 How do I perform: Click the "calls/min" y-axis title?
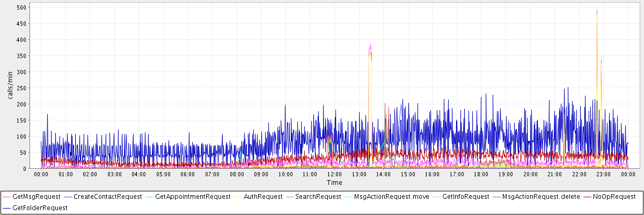[x=10, y=85]
